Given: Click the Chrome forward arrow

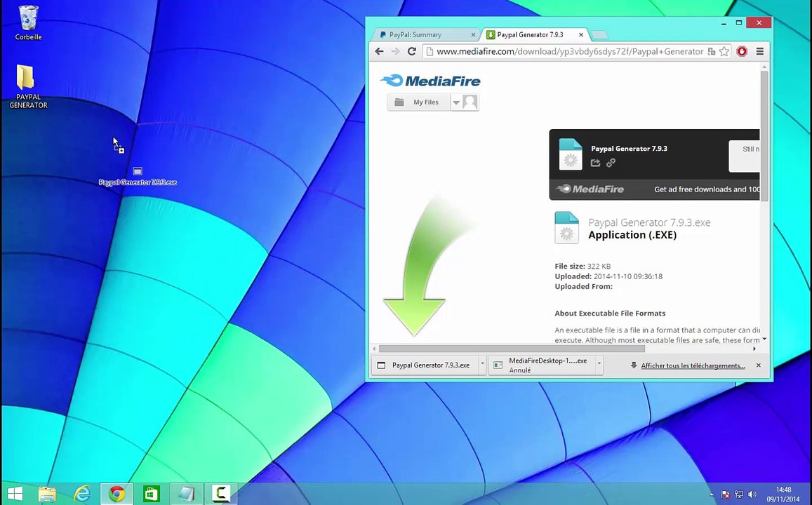Looking at the screenshot, I should (x=396, y=51).
